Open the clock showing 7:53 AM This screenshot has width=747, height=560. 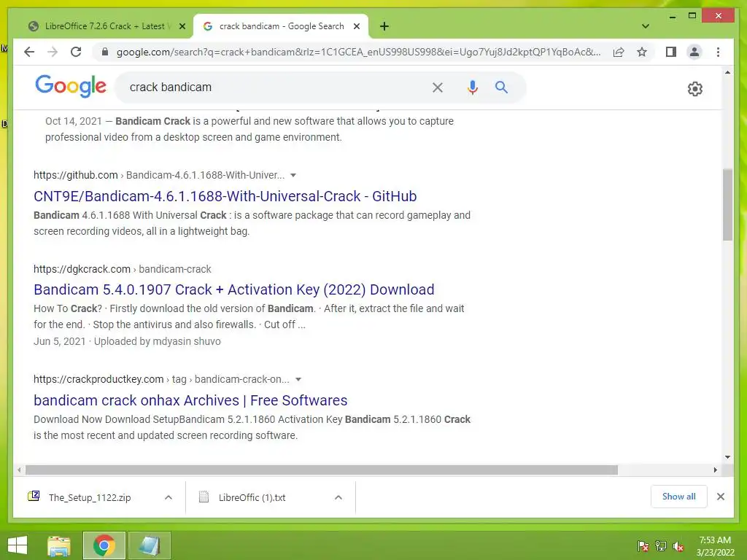pyautogui.click(x=715, y=546)
